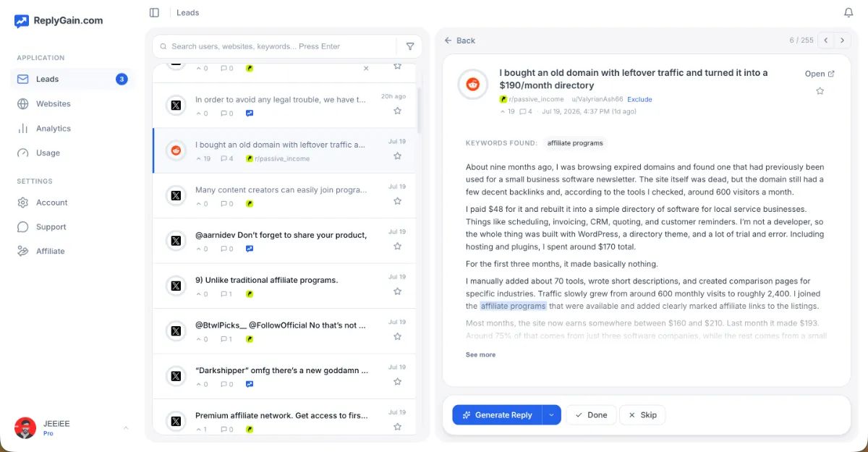Exclude this author via Exclude link
868x452 pixels.
tap(639, 99)
